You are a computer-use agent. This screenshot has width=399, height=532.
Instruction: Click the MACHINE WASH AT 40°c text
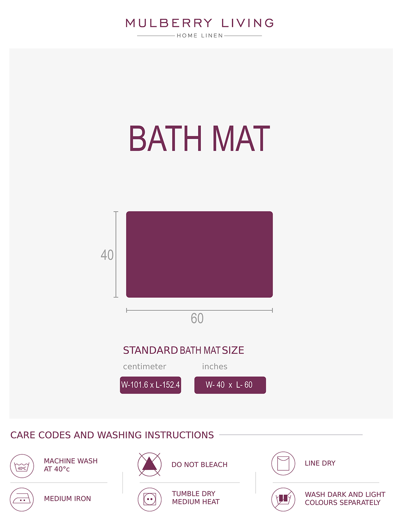pos(71,465)
